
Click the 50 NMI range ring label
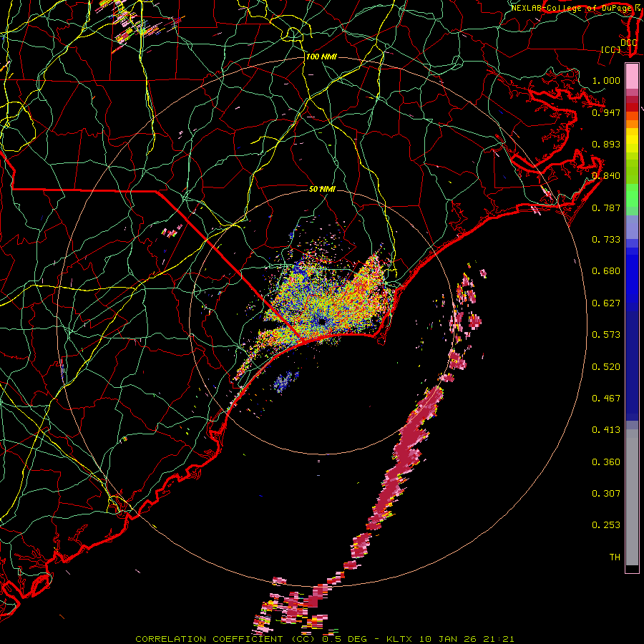(x=322, y=189)
